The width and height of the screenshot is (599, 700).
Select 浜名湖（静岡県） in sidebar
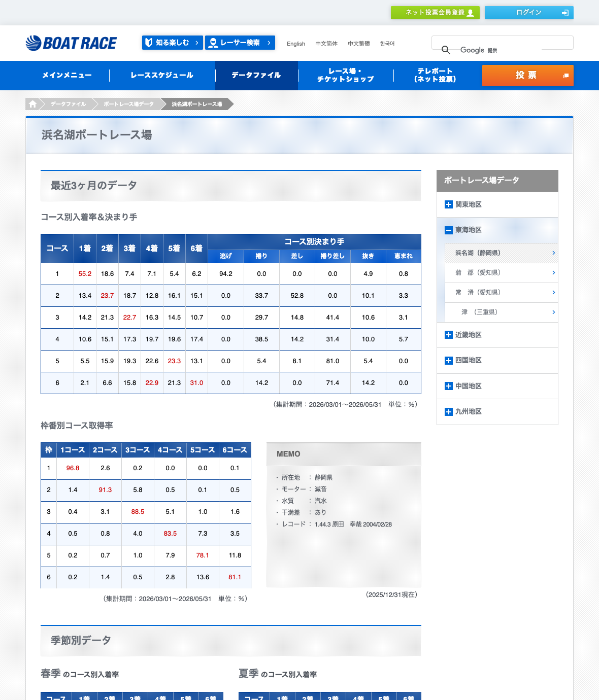(502, 253)
